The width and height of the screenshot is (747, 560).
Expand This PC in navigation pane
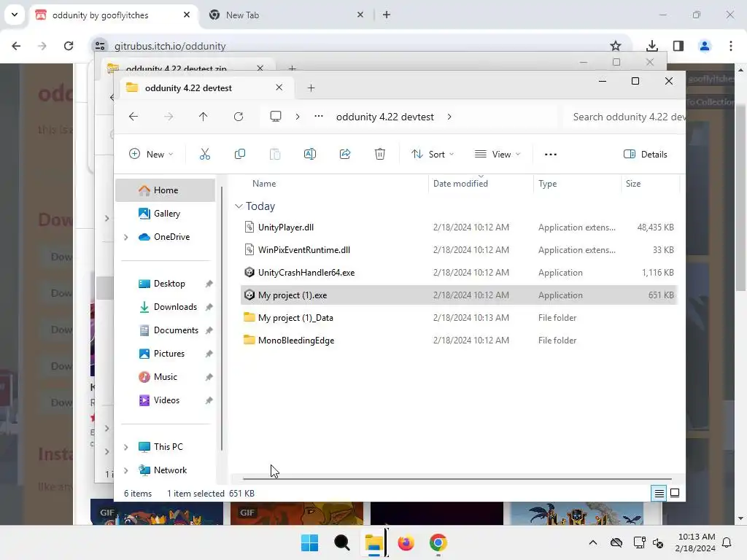click(x=125, y=447)
